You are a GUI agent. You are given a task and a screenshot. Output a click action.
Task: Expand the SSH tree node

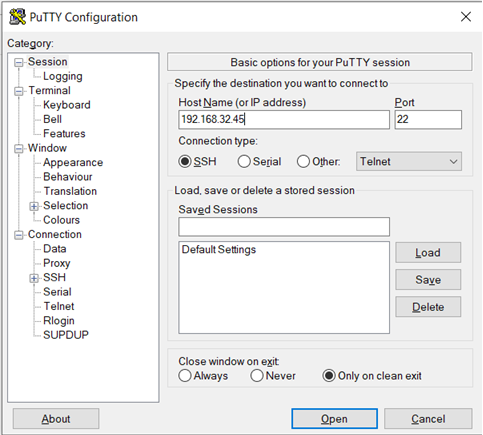pyautogui.click(x=34, y=278)
